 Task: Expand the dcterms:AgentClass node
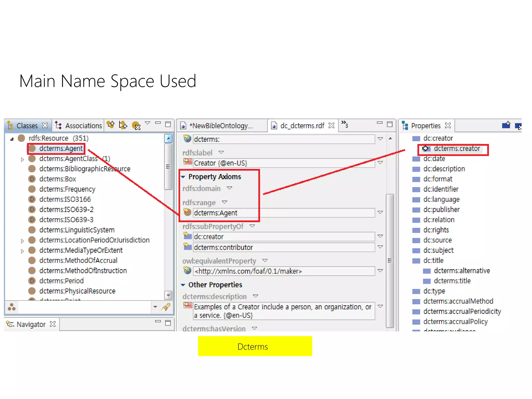pyautogui.click(x=22, y=159)
